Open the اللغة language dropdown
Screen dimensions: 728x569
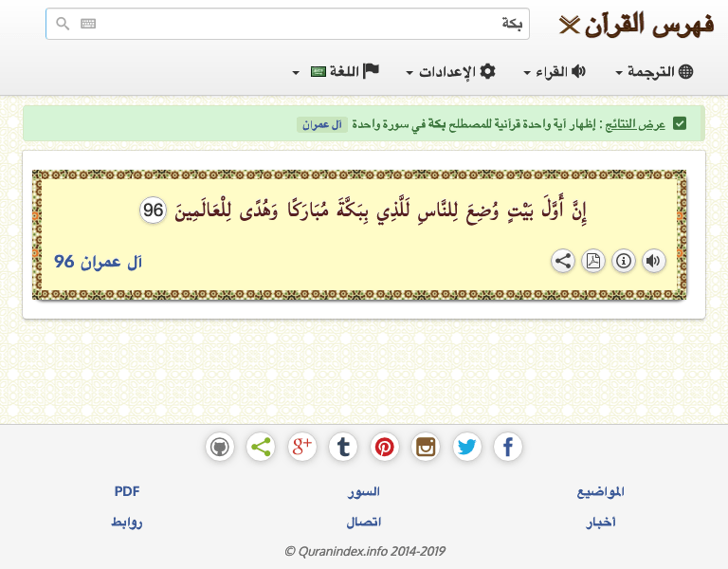[x=336, y=71]
